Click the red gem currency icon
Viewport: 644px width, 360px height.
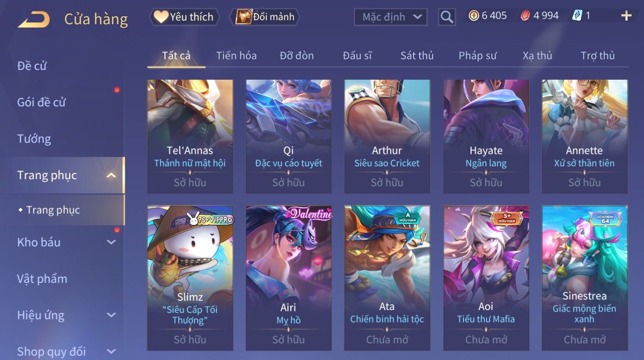pos(525,16)
